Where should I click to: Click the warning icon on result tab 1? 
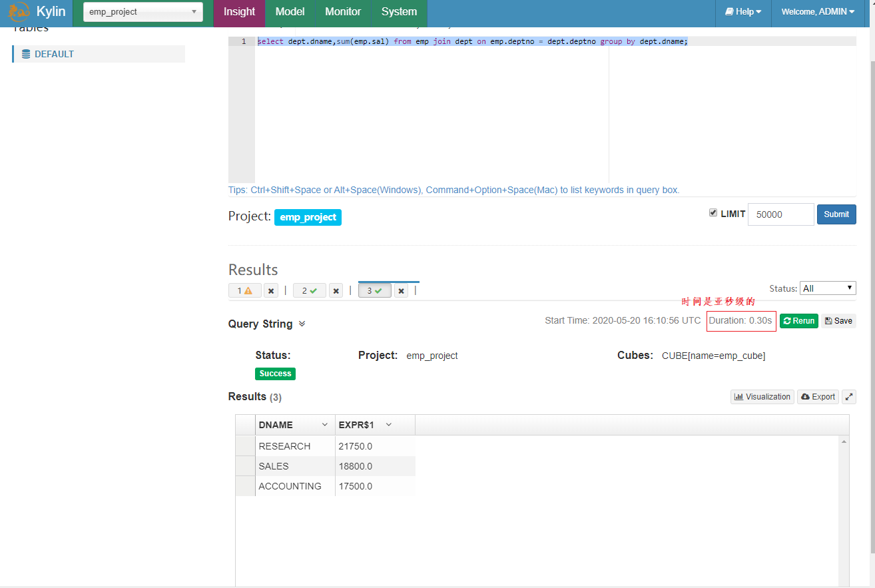pyautogui.click(x=248, y=291)
